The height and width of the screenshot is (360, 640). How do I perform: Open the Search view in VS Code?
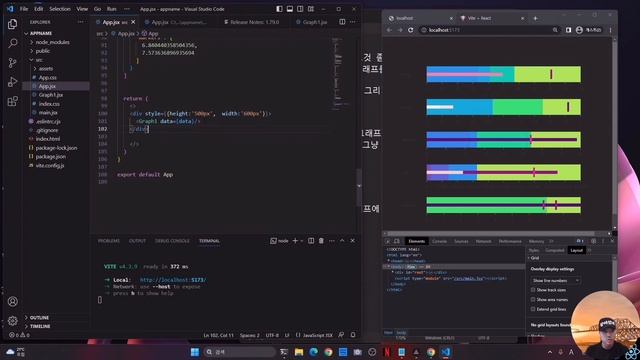pyautogui.click(x=12, y=43)
